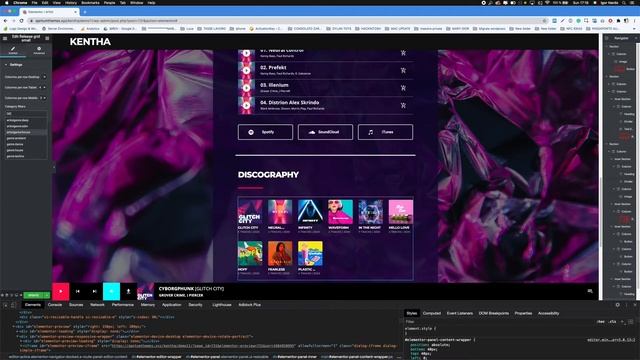
Task: Select the Computed tab in styles pane
Action: [432, 313]
